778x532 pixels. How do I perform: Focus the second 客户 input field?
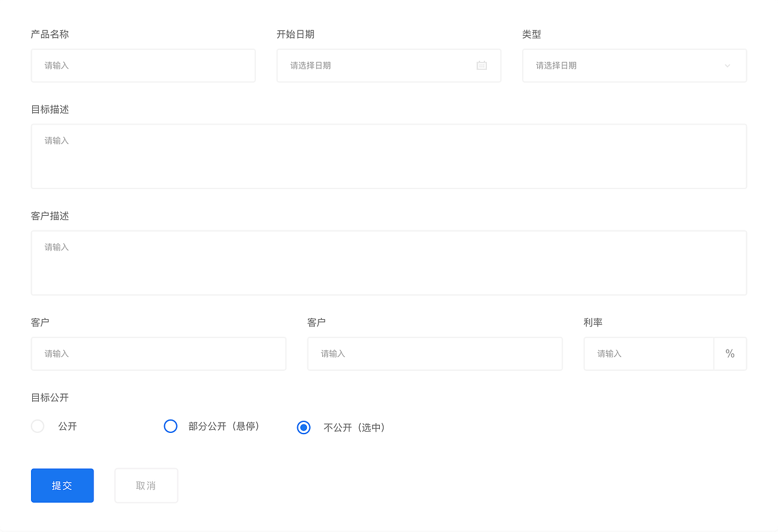point(435,353)
